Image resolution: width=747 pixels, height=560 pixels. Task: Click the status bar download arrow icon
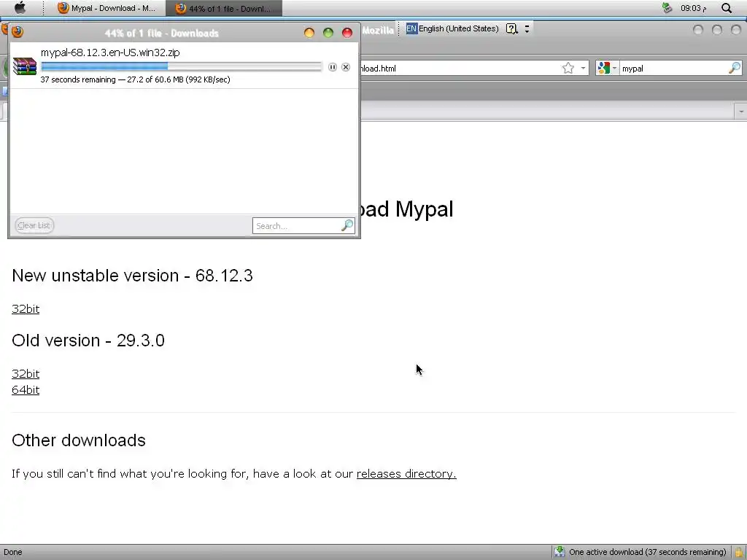click(560, 552)
